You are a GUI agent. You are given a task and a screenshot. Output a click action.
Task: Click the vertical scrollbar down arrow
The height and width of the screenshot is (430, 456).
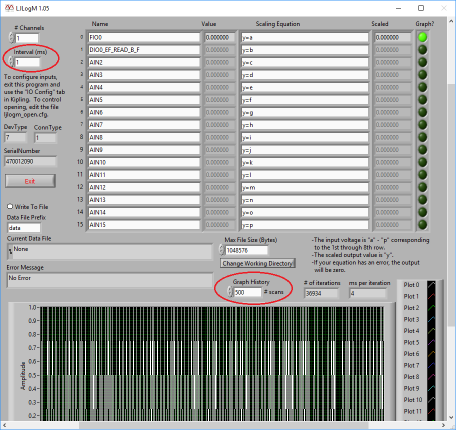pyautogui.click(x=451, y=417)
